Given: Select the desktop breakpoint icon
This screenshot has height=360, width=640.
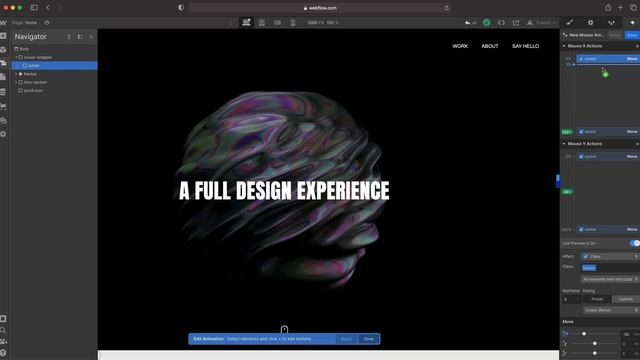Looking at the screenshot, I should 246,22.
